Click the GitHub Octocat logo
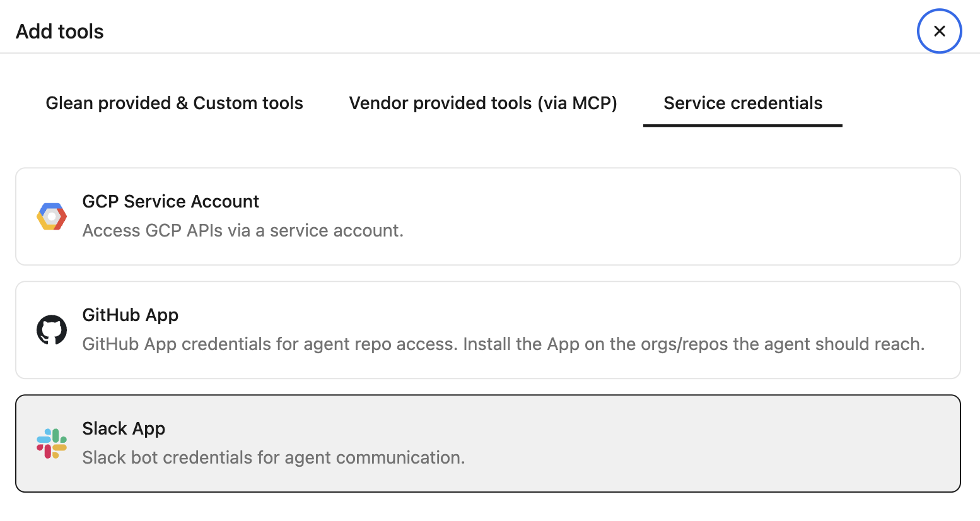 [52, 330]
